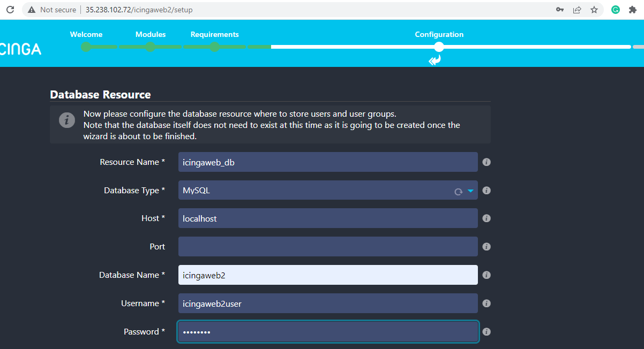The image size is (644, 349).
Task: Click the share page icon in address bar
Action: coord(577,10)
